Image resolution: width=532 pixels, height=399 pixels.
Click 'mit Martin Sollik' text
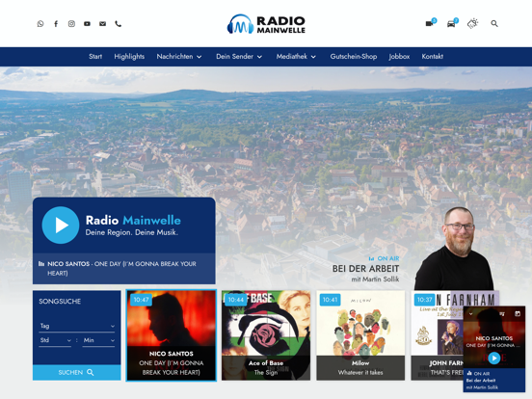click(x=375, y=279)
